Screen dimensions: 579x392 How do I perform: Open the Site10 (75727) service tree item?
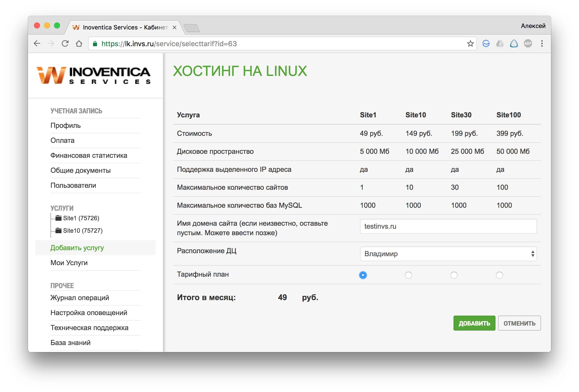tap(83, 230)
